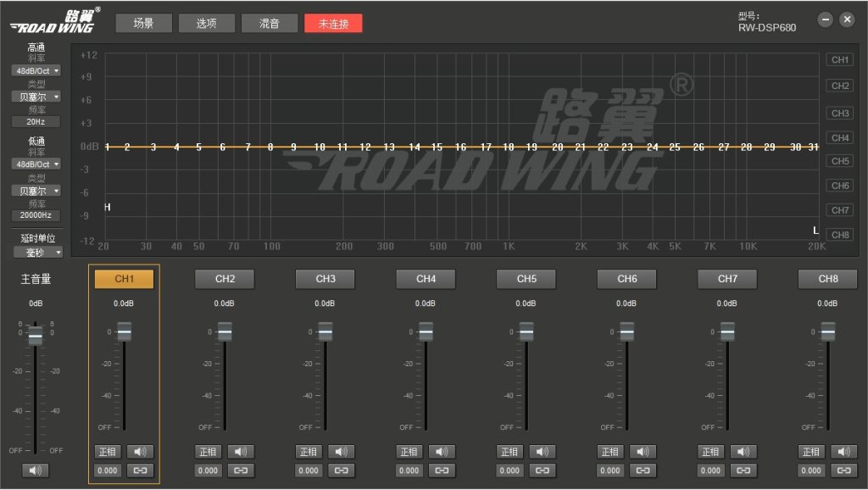Click the link icon under CH2

[241, 471]
